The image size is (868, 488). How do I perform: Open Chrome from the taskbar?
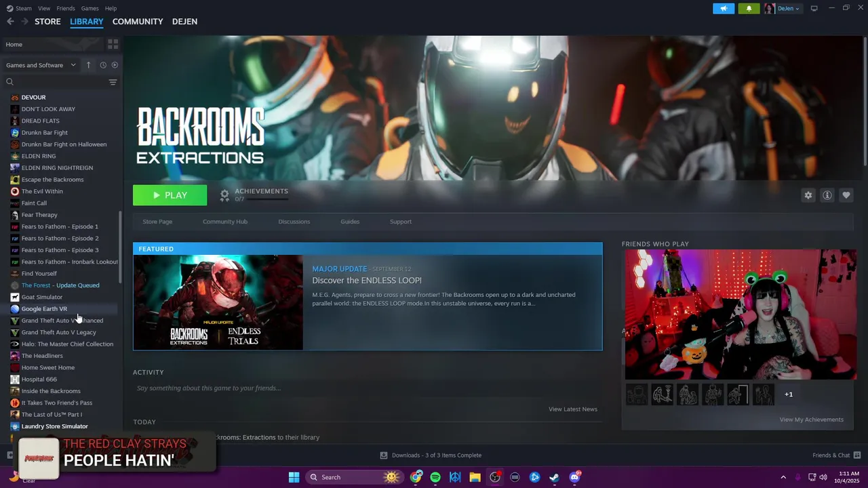(x=416, y=477)
